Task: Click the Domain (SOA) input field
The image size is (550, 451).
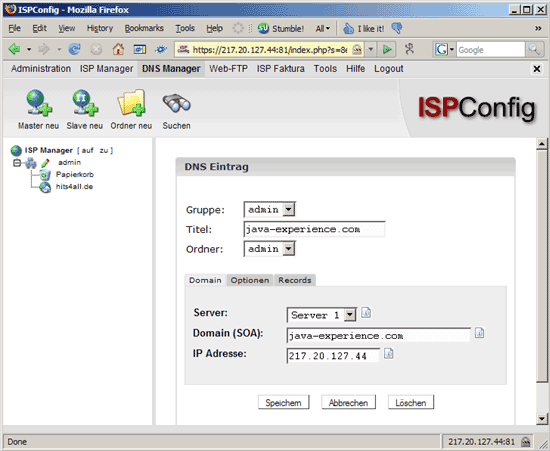Action: (378, 336)
